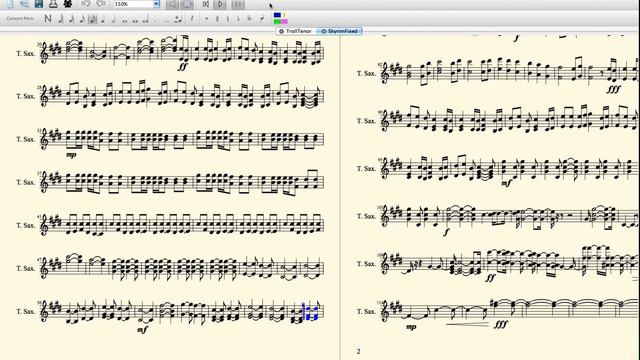Select the 32nd note duration
The width and height of the screenshot is (640, 360).
pyautogui.click(x=71, y=18)
